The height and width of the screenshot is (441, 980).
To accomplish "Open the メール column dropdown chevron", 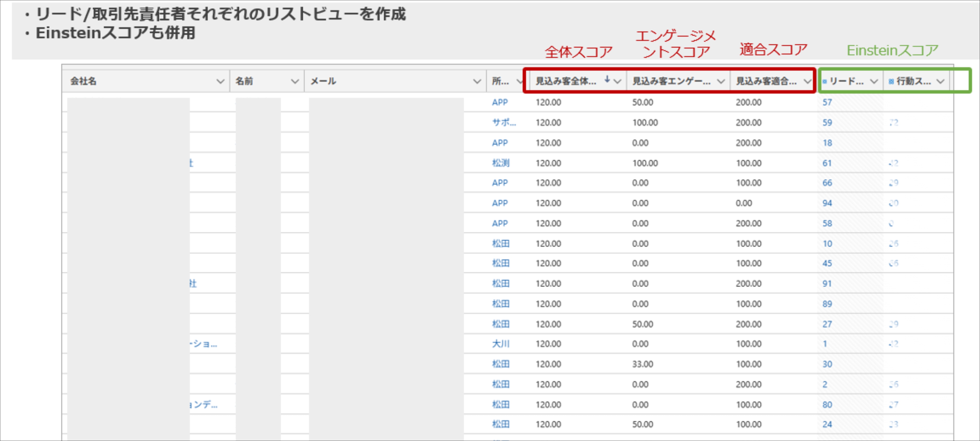I will tap(477, 82).
